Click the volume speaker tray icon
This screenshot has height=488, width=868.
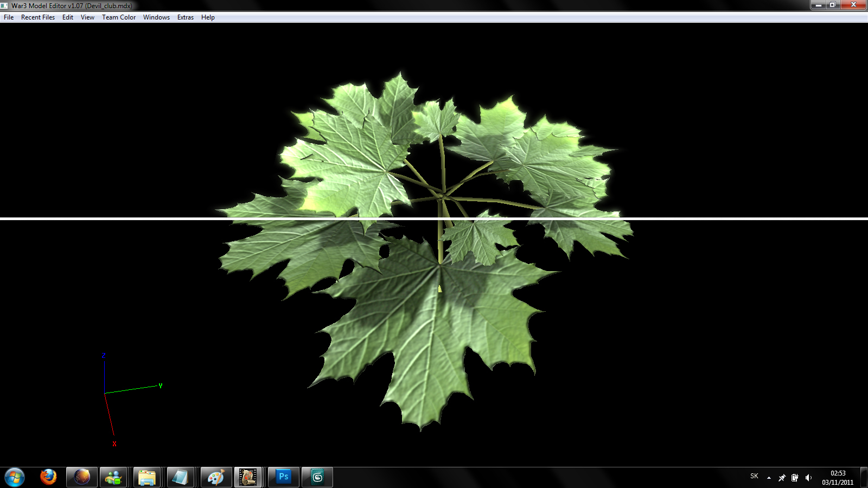[x=808, y=478]
